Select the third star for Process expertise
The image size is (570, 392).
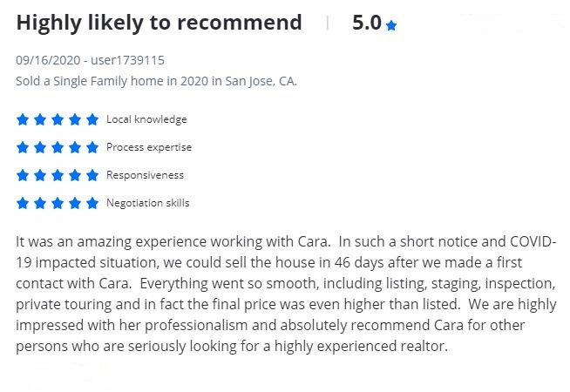point(58,147)
